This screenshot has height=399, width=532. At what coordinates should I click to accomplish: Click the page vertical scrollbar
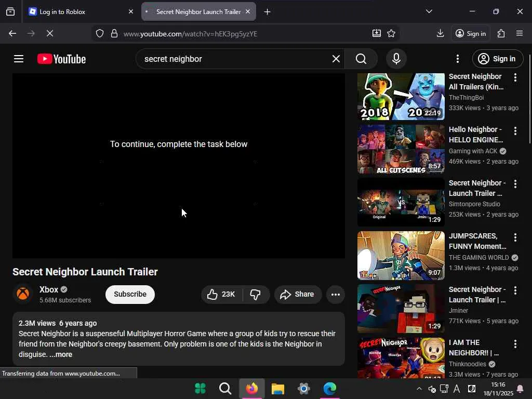click(x=530, y=98)
